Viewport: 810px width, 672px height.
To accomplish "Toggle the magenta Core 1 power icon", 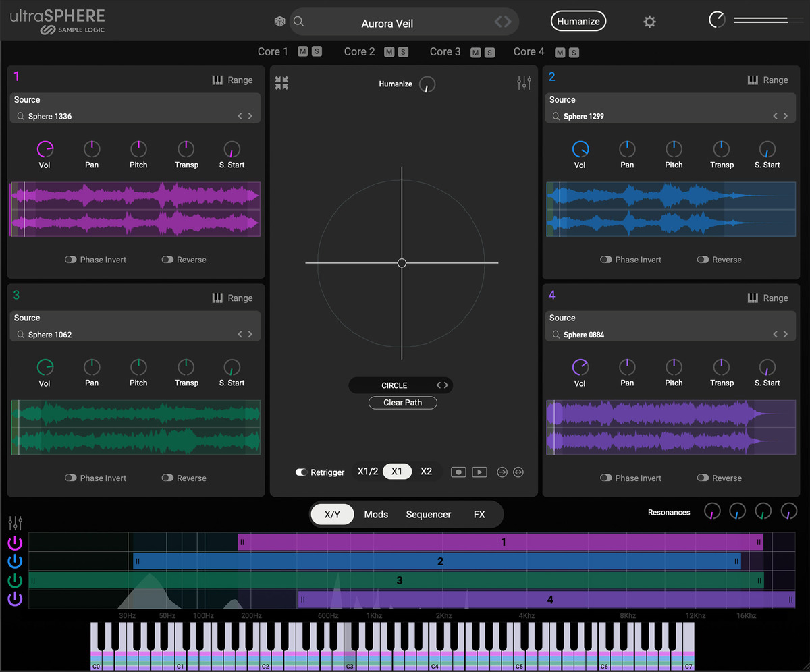I will (15, 542).
